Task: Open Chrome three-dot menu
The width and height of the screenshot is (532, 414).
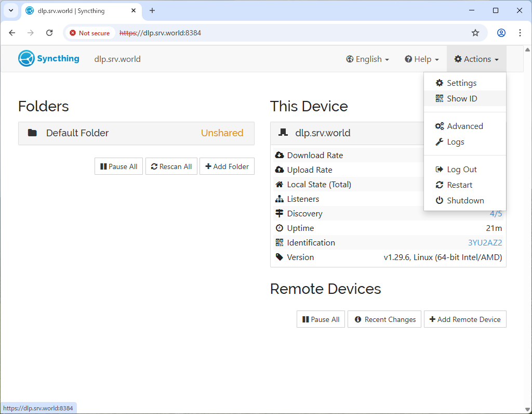Action: tap(520, 33)
